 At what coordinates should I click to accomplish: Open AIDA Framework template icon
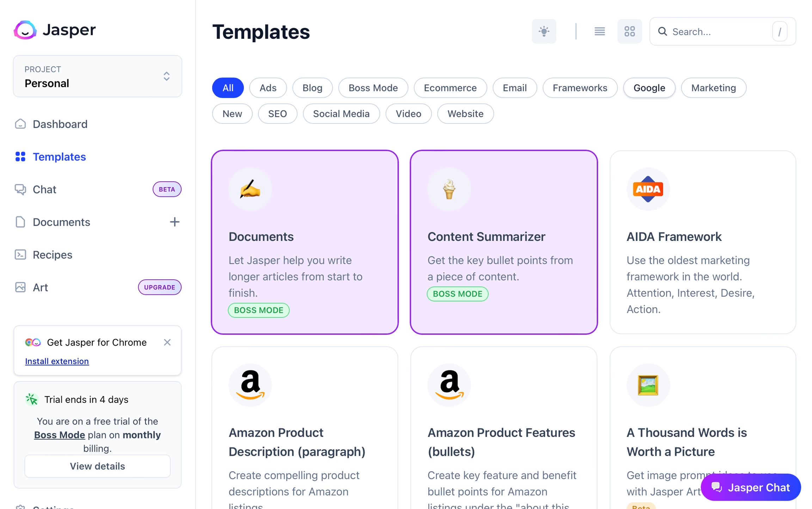click(x=648, y=189)
